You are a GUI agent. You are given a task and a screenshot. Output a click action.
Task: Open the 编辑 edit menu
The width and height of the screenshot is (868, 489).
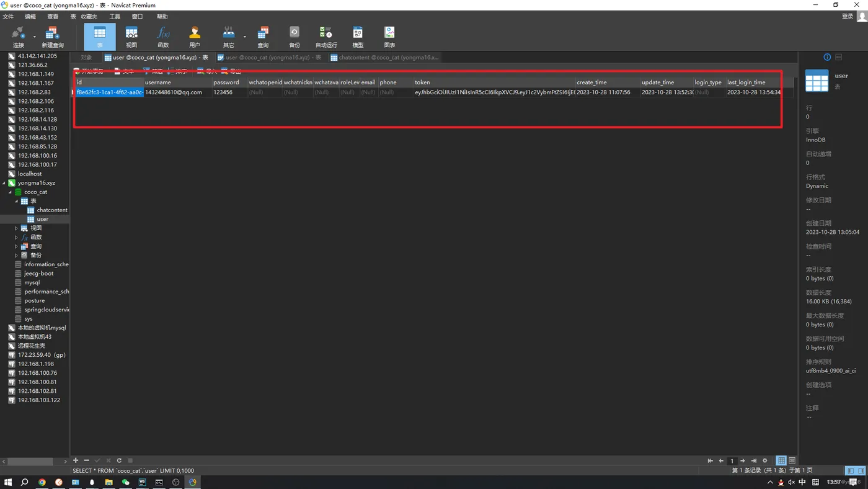pyautogui.click(x=30, y=17)
